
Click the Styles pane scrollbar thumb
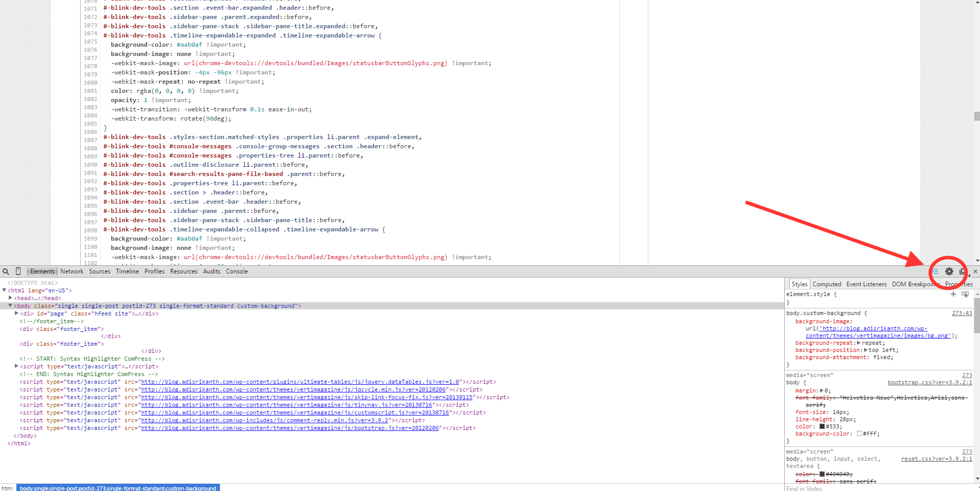(x=977, y=316)
